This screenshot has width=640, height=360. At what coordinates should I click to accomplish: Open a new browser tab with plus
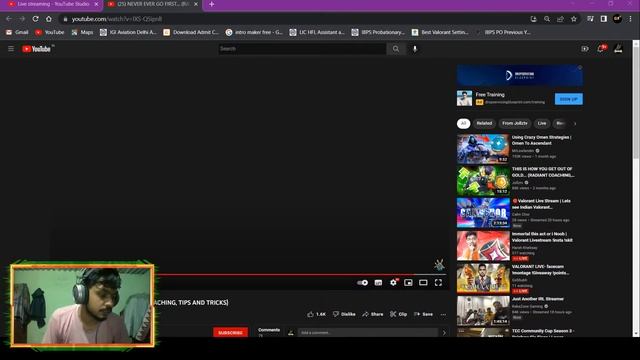pyautogui.click(x=211, y=4)
